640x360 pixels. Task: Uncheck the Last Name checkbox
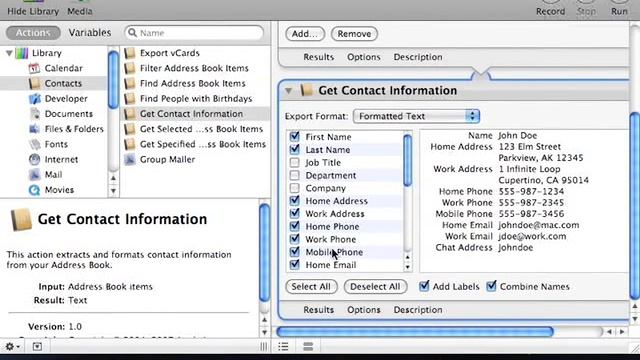[294, 149]
